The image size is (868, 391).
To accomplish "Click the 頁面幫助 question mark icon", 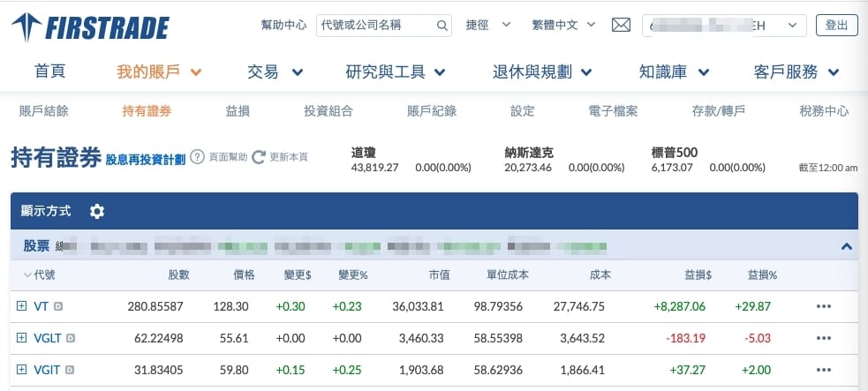I will 197,157.
